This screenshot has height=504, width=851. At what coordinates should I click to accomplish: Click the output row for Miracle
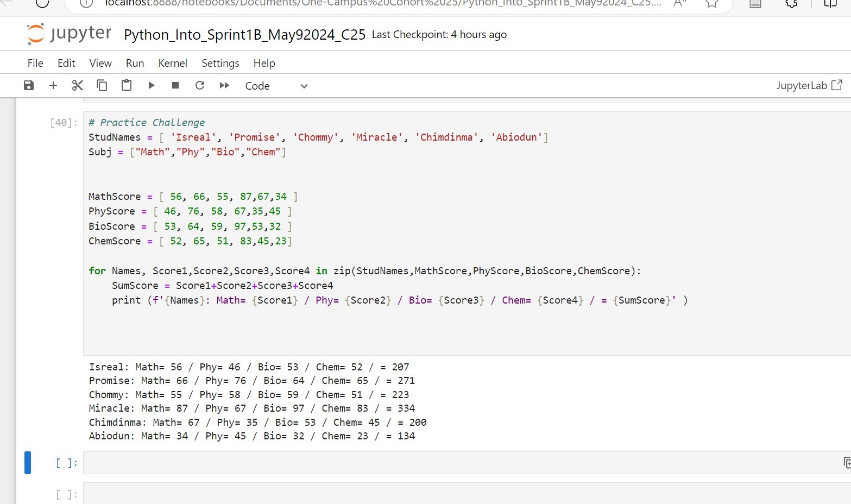252,408
